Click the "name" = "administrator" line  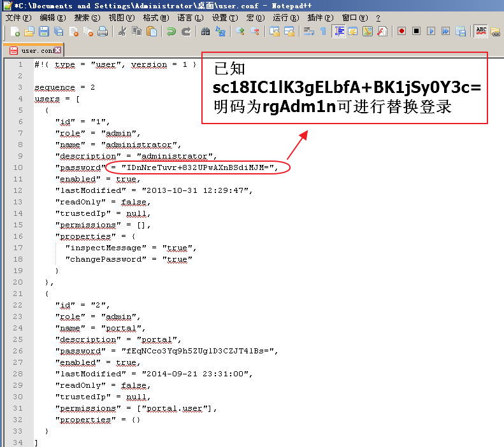point(119,145)
